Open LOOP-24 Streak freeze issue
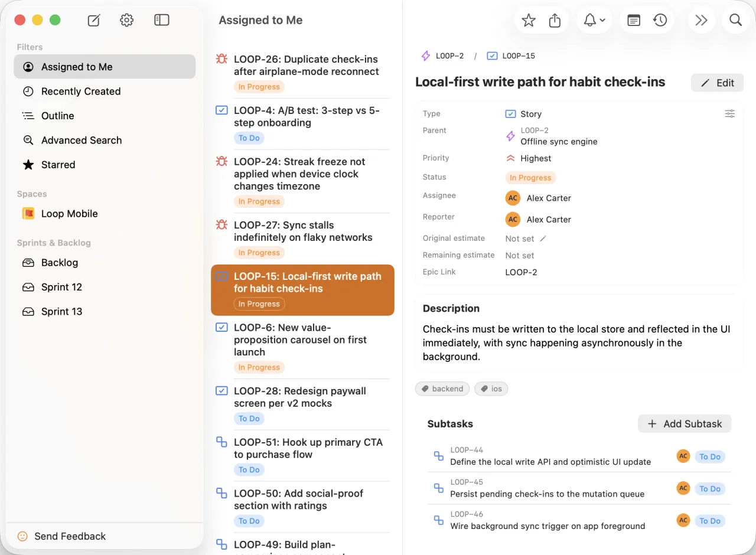756x555 pixels. click(x=302, y=181)
